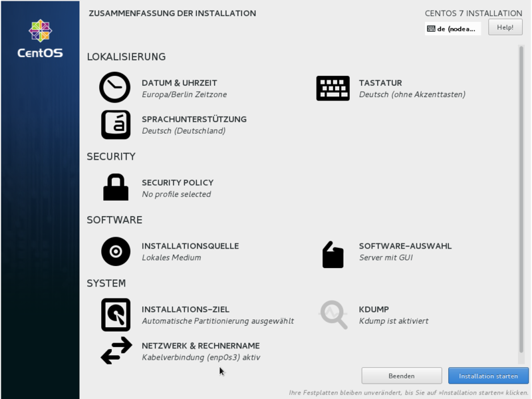532x399 pixels.
Task: Click 'CENTOS 7 INSTALLATION' title
Action: 473,13
